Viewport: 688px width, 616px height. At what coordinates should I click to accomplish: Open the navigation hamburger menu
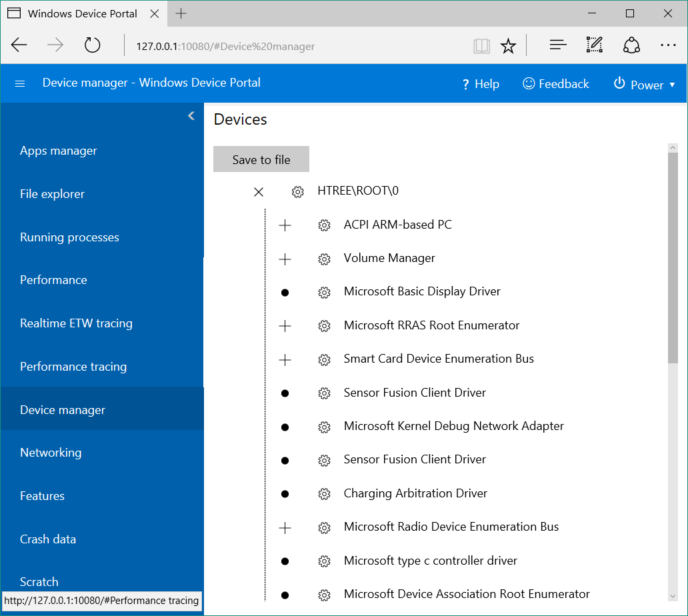click(19, 83)
